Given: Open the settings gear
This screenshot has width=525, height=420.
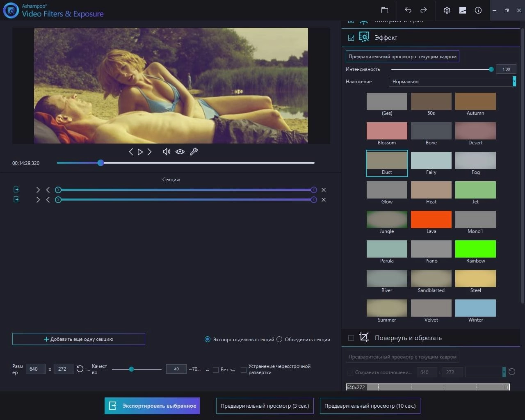Looking at the screenshot, I should click(x=447, y=10).
